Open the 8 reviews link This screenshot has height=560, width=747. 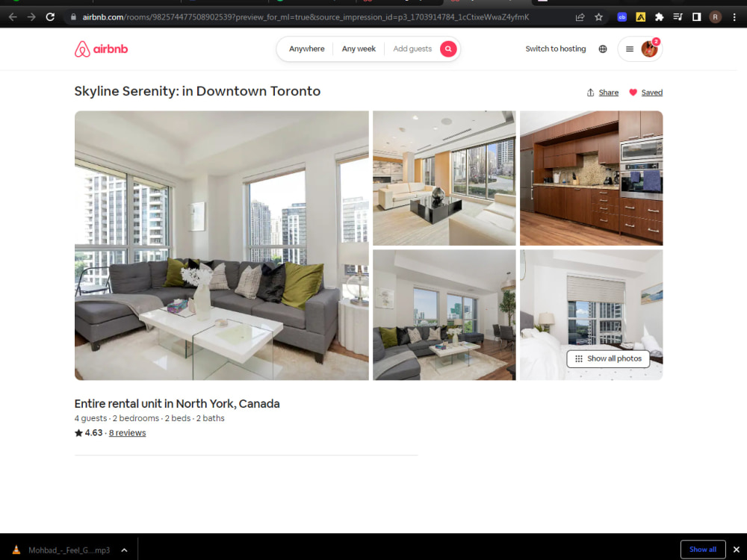coord(127,433)
